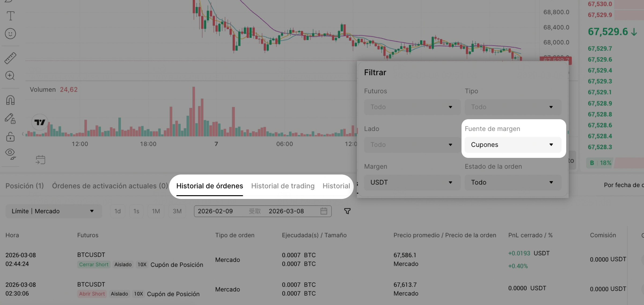Click the TradingView logo on chart
The image size is (644, 305).
pos(40,122)
